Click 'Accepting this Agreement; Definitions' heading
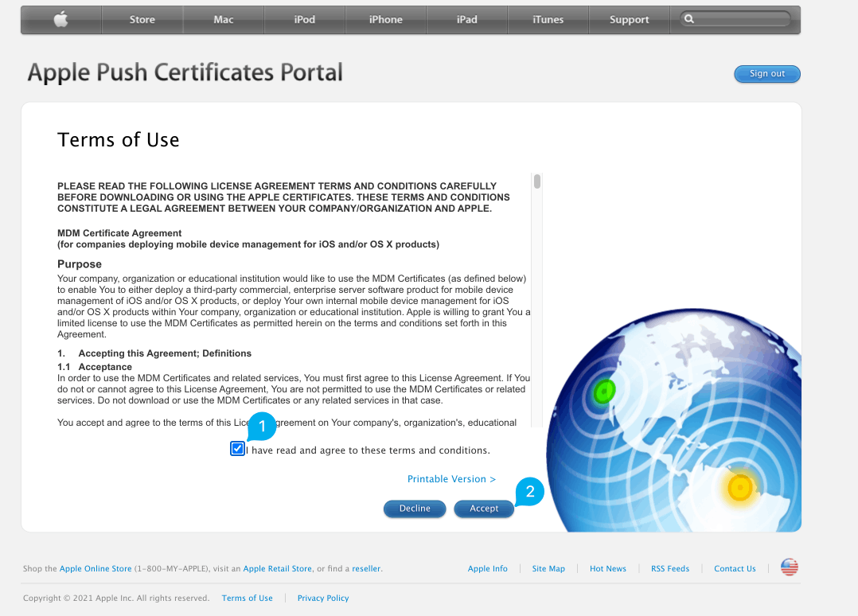The image size is (858, 616). click(x=165, y=353)
